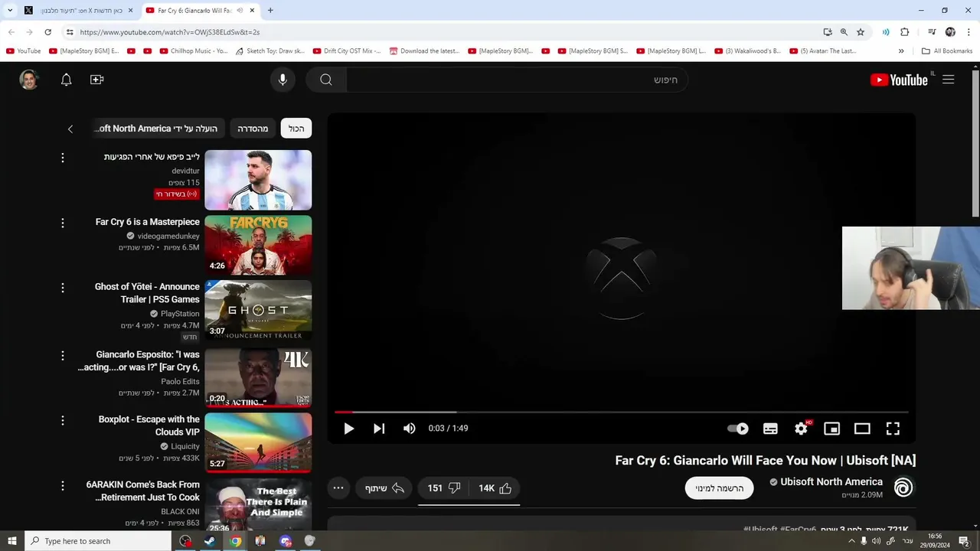Image resolution: width=980 pixels, height=551 pixels.
Task: Go back to the previous page
Action: [11, 32]
